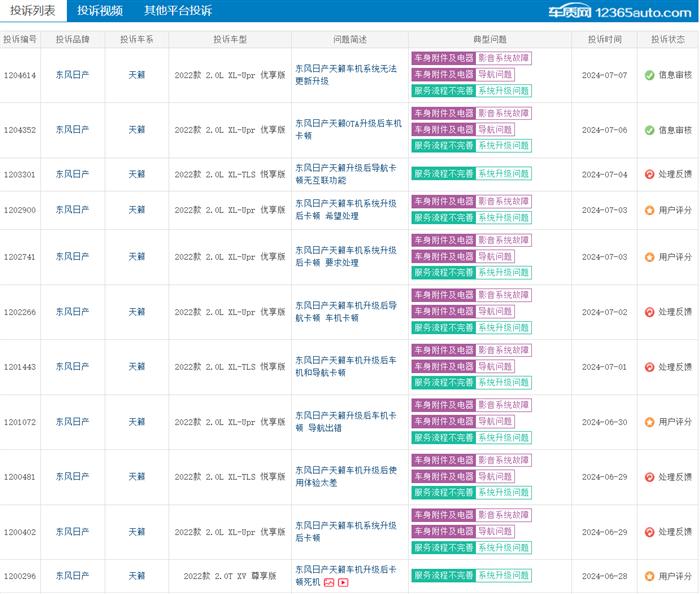Screen dimensions: 700x594
Task: Open complaint 1200402 天籁车机系统升级后卡顿
Action: click(x=346, y=532)
